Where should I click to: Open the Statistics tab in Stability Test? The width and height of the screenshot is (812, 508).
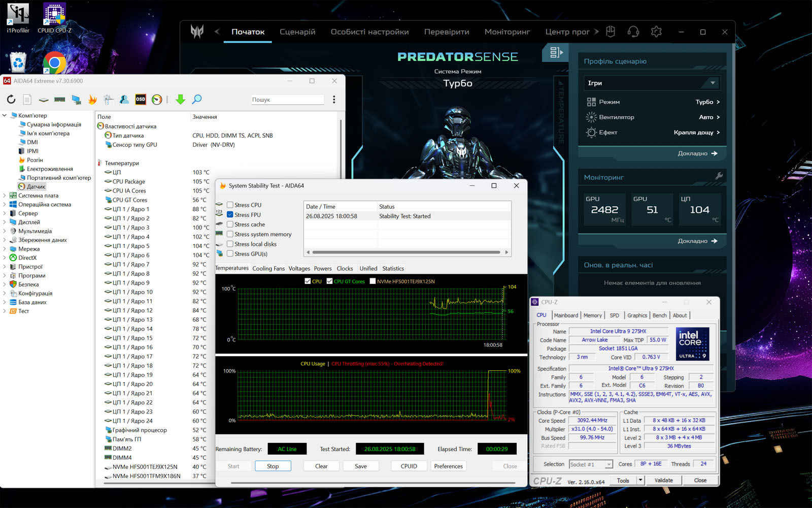pos(393,269)
